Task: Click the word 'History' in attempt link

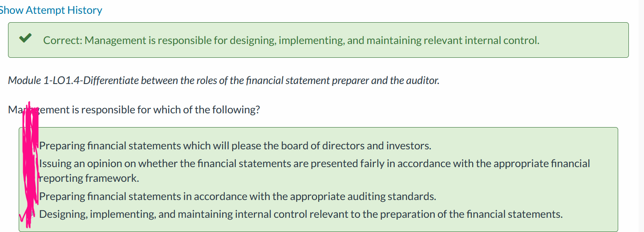Action: tap(85, 10)
